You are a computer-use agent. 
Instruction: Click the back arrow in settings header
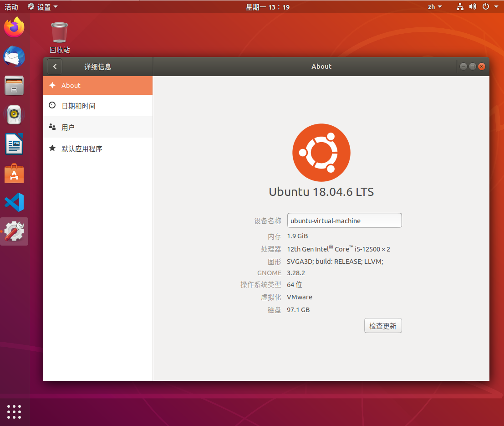(55, 67)
